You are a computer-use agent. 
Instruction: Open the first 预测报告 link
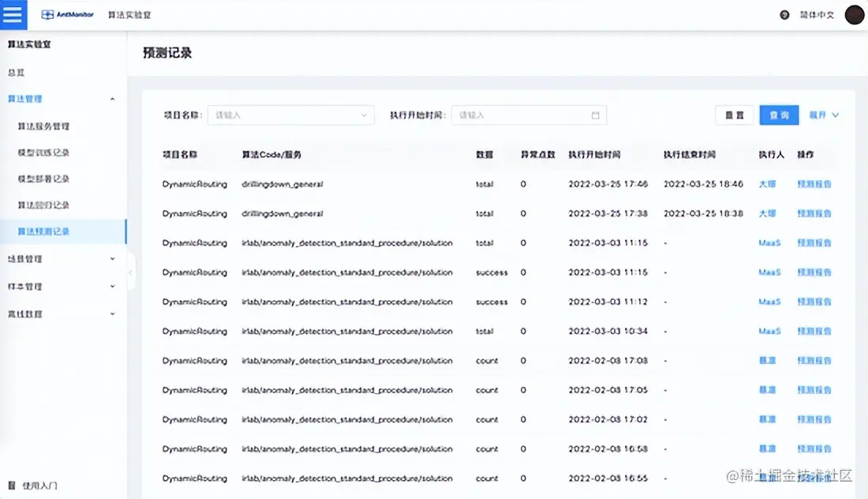(815, 184)
